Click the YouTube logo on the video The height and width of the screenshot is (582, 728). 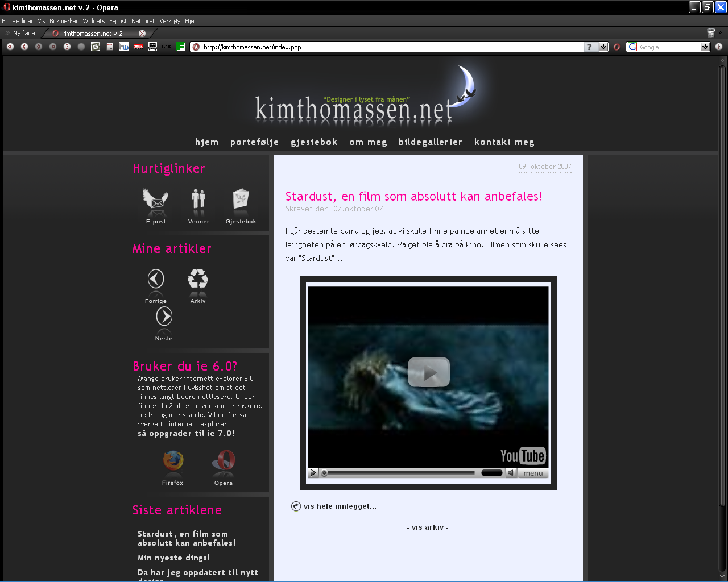(x=523, y=456)
